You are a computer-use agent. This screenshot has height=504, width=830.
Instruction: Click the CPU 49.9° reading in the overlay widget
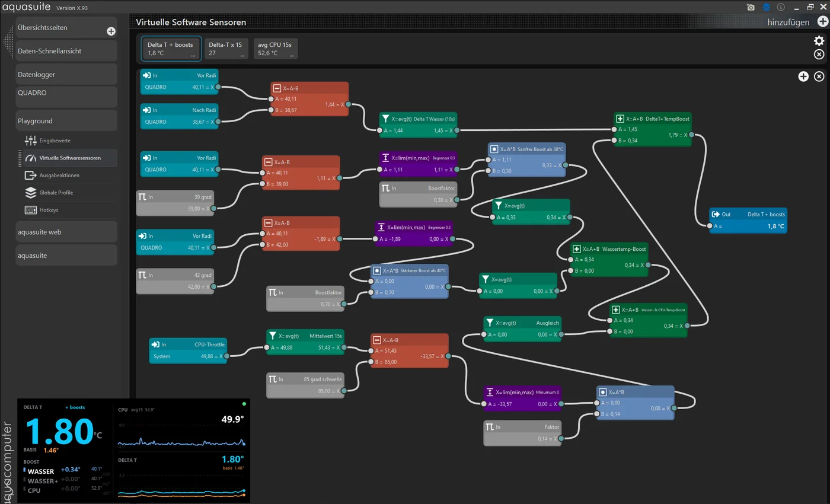click(232, 419)
